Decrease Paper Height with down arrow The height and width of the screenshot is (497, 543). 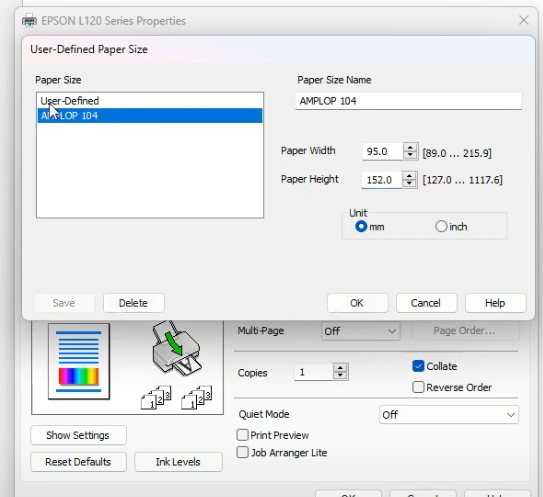click(410, 184)
